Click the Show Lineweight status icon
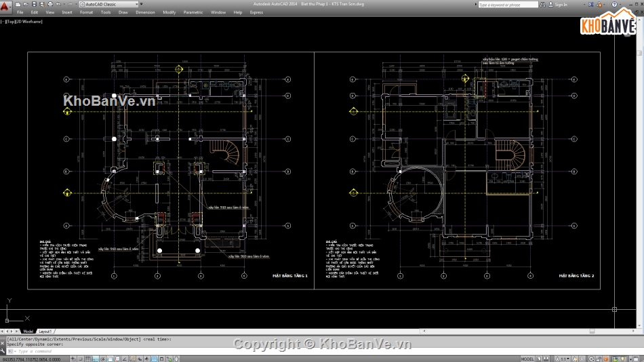Screen dimensions: 644x362 pos(147,359)
